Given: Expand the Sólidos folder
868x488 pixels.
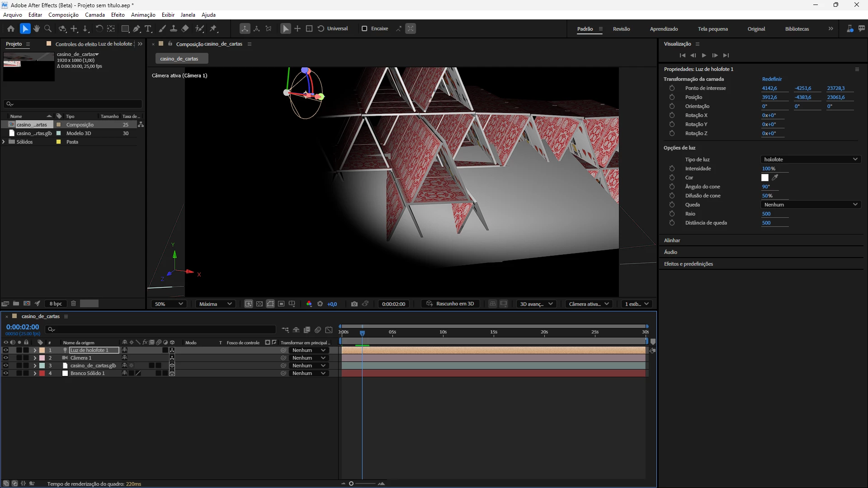Looking at the screenshot, I should point(4,142).
